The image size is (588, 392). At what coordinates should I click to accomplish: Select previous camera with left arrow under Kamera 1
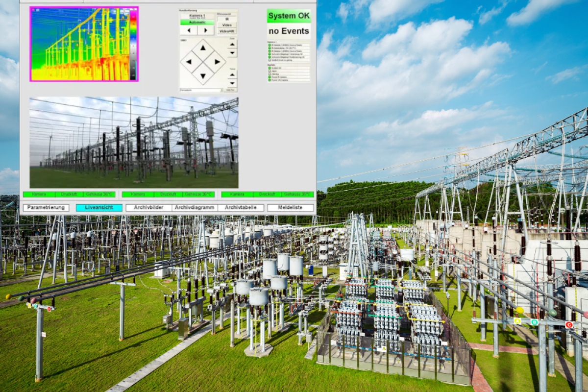pyautogui.click(x=189, y=30)
